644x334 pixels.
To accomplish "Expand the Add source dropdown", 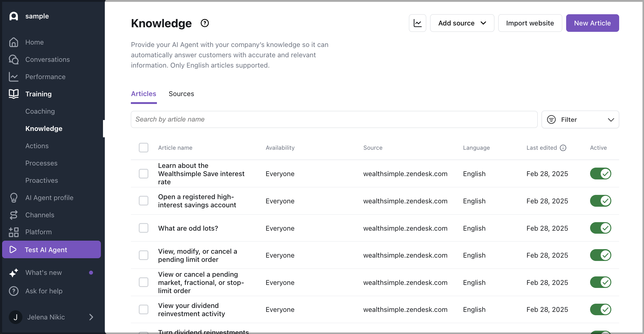I will coord(462,23).
